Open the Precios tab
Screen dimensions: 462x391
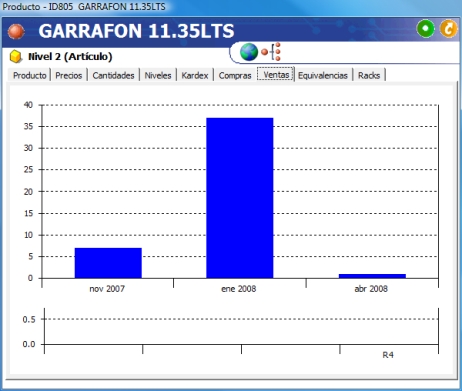click(69, 75)
